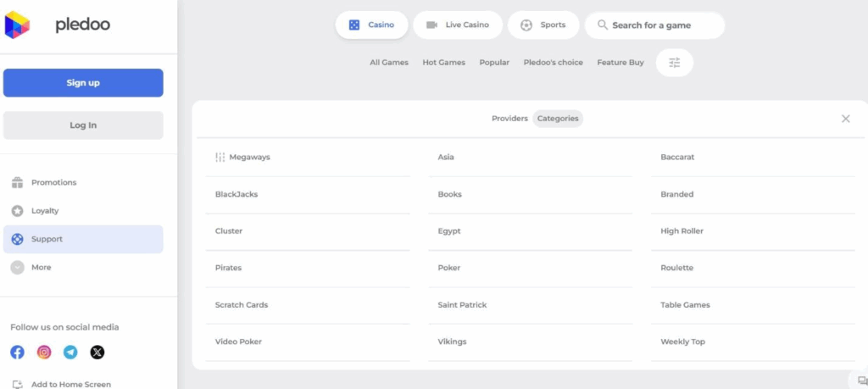
Task: Select the Categories toggle
Action: coord(558,119)
